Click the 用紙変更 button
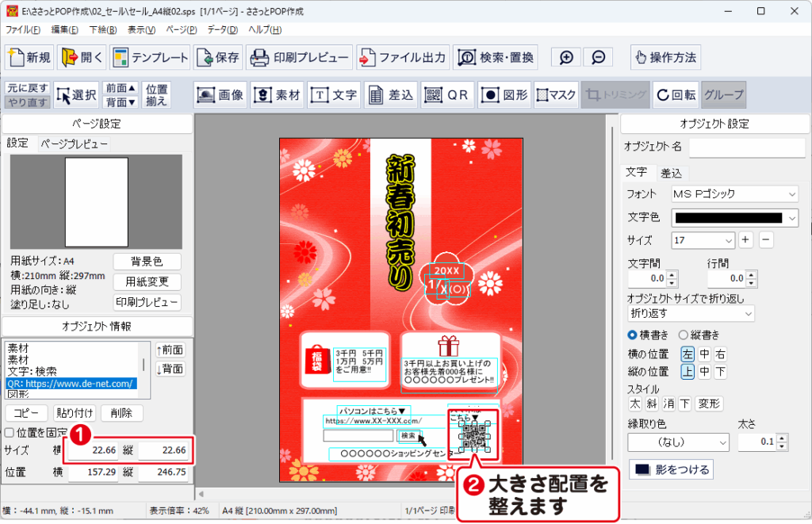This screenshot has width=812, height=524. pyautogui.click(x=147, y=282)
